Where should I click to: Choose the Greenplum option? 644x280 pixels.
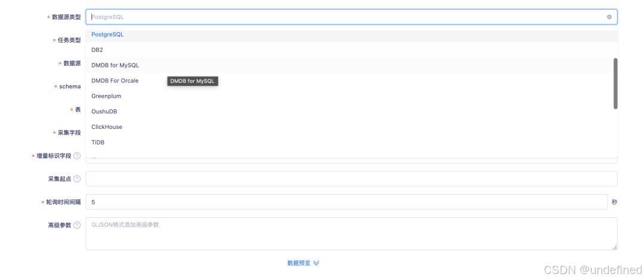[x=351, y=96]
